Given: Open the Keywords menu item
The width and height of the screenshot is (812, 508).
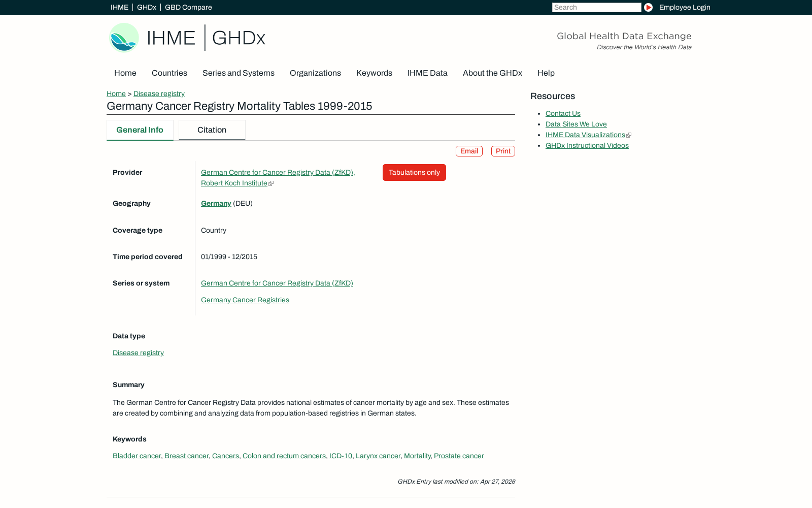Looking at the screenshot, I should pyautogui.click(x=374, y=73).
